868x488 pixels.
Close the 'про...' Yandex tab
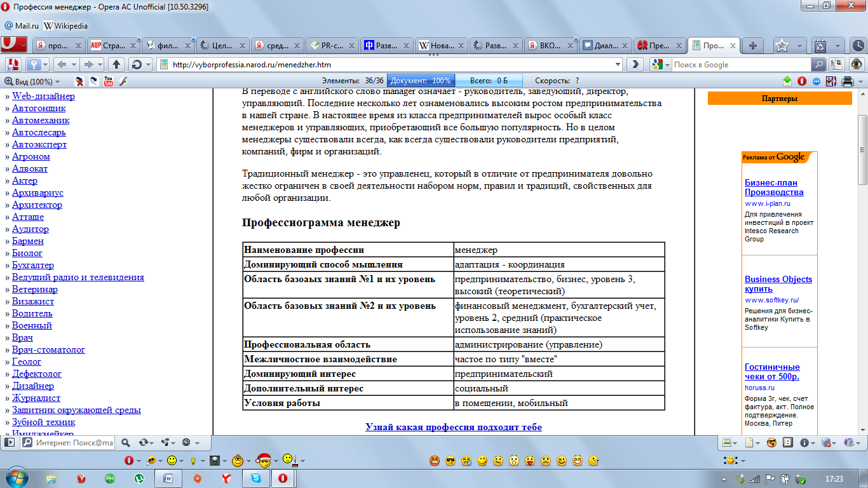pyautogui.click(x=79, y=45)
